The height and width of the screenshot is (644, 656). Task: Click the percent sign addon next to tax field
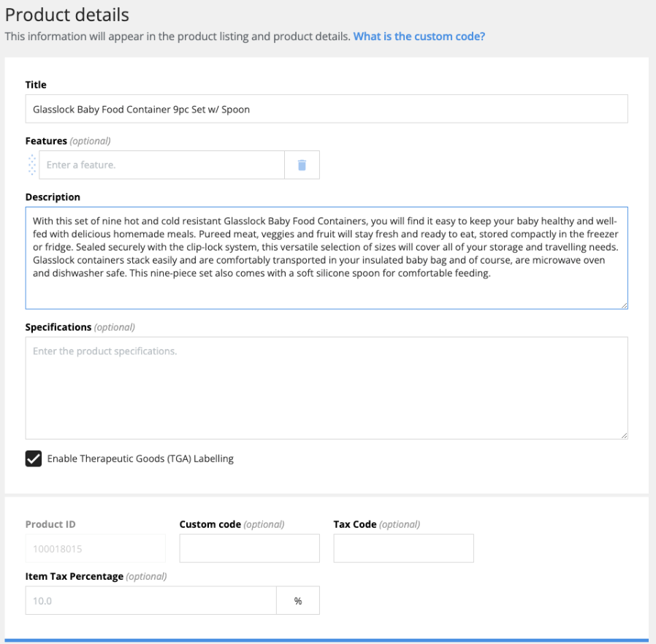tap(298, 600)
